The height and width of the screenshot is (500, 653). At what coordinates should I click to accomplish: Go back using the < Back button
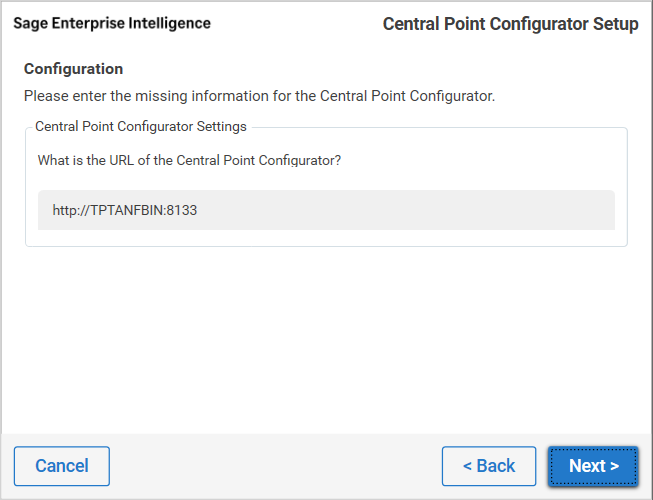pos(489,466)
